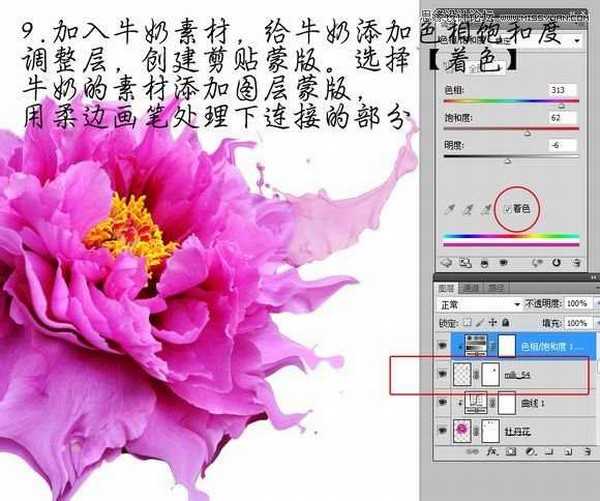Expand the adjustment preset dropdown
The height and width of the screenshot is (501, 600).
pos(580,41)
